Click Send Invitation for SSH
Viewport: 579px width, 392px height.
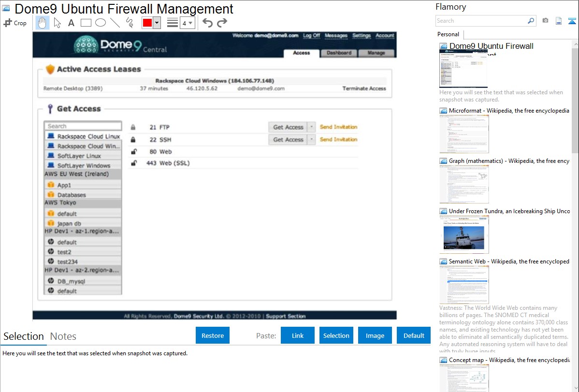click(x=339, y=139)
